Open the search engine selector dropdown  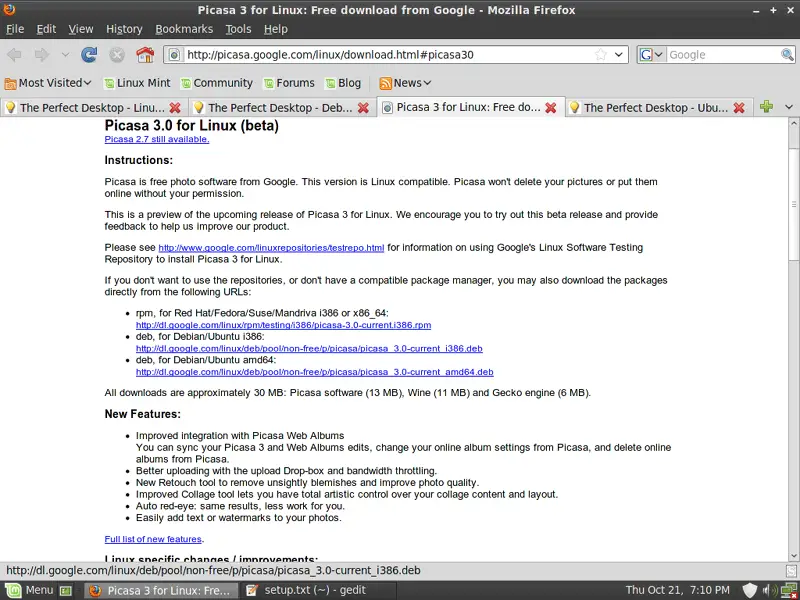[652, 55]
